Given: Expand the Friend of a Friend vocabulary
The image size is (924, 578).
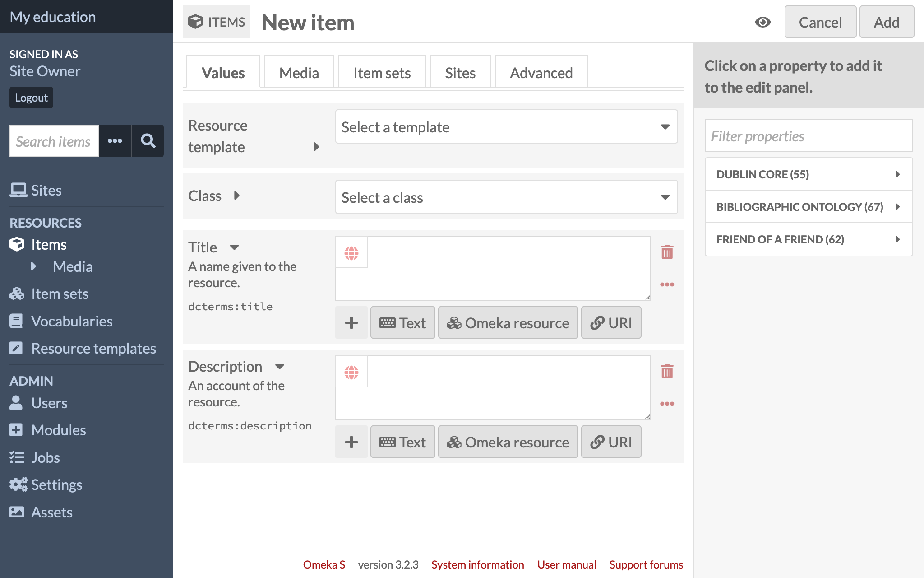Looking at the screenshot, I should pyautogui.click(x=808, y=239).
